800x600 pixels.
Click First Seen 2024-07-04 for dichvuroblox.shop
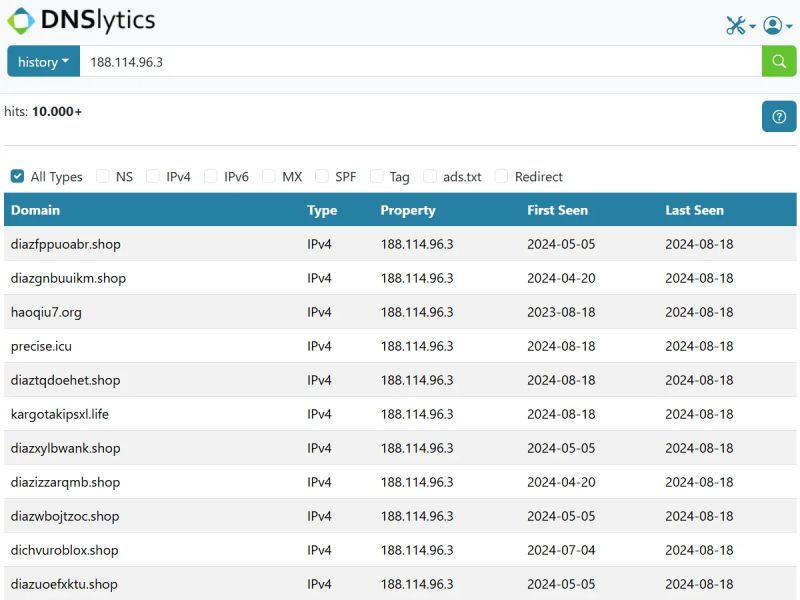tap(561, 550)
